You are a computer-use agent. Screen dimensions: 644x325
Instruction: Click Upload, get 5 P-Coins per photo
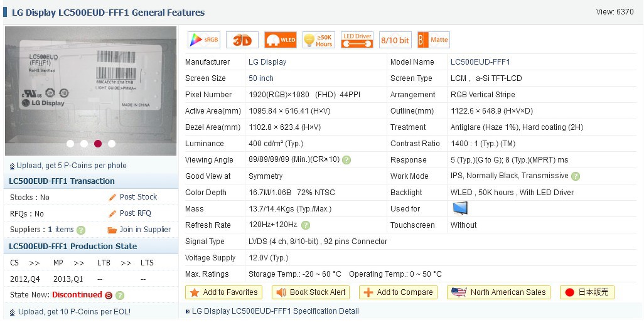coord(72,166)
